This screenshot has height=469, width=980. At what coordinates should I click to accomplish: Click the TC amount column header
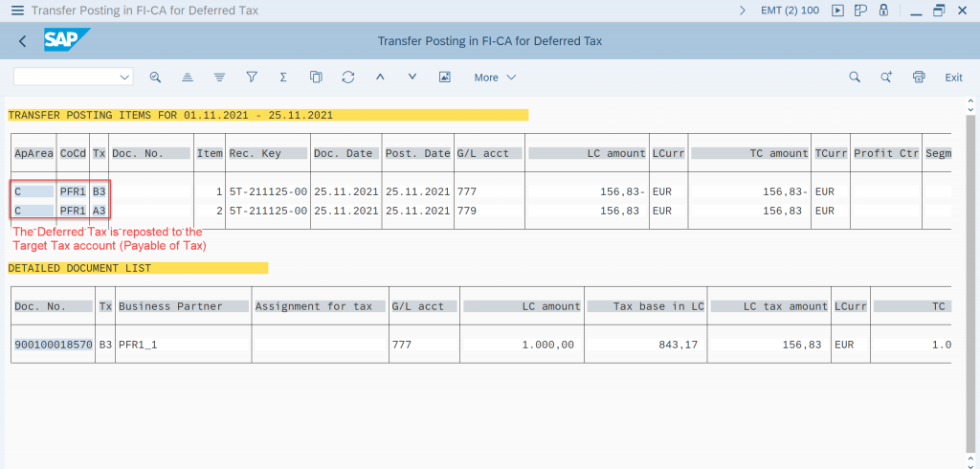pyautogui.click(x=750, y=153)
